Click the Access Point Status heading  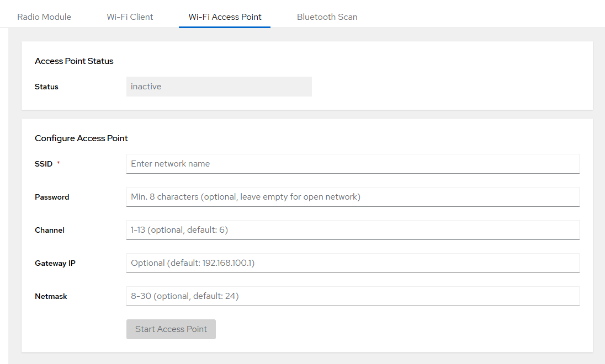pyautogui.click(x=74, y=61)
